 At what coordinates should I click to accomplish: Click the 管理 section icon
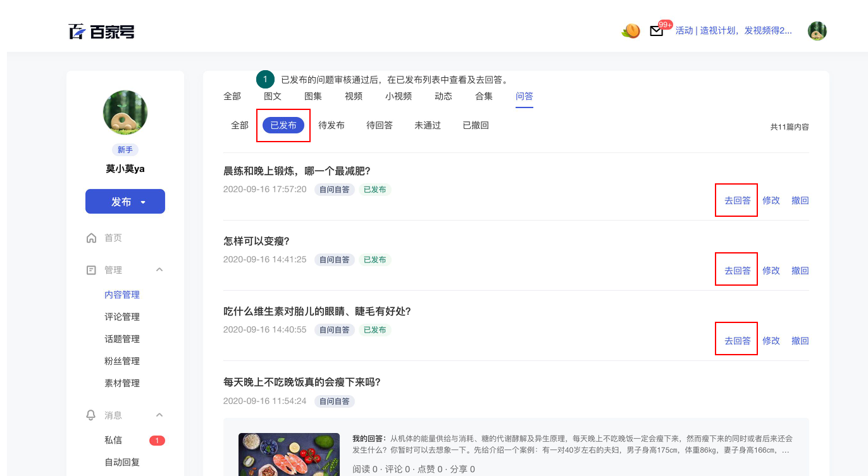pyautogui.click(x=91, y=270)
